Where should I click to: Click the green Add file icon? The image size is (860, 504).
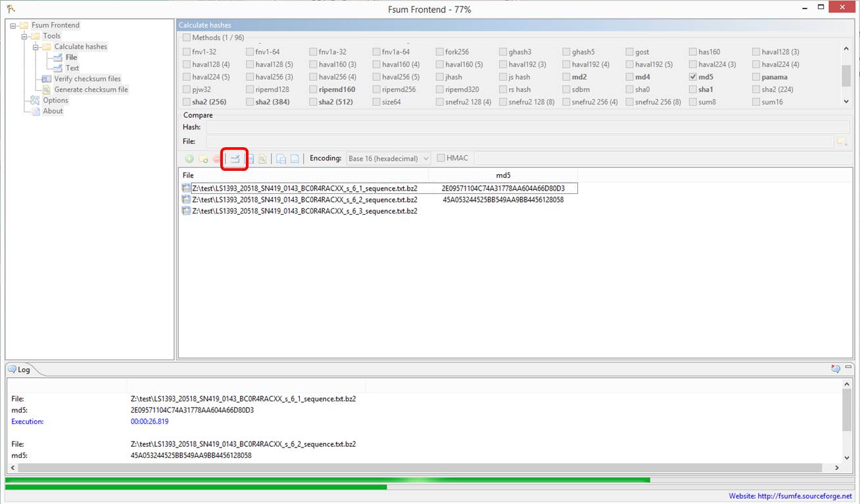click(189, 158)
